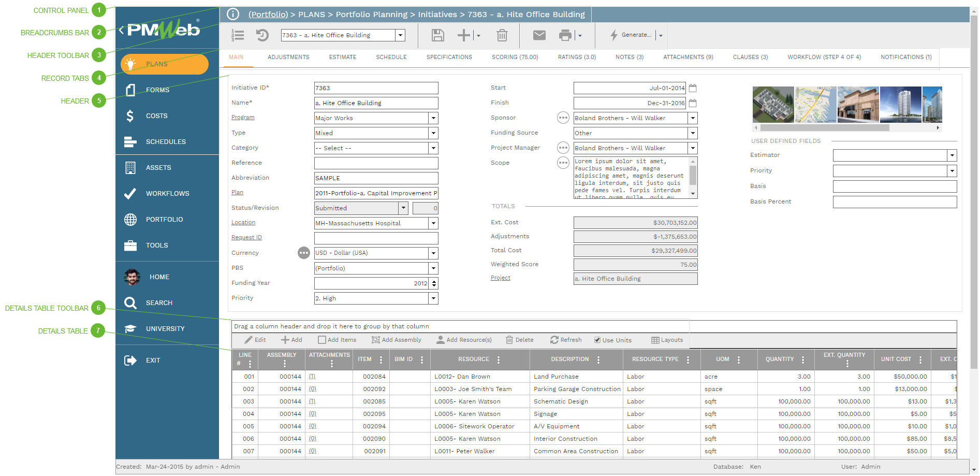Expand the Type dropdown
The height and width of the screenshot is (476, 980).
[433, 133]
